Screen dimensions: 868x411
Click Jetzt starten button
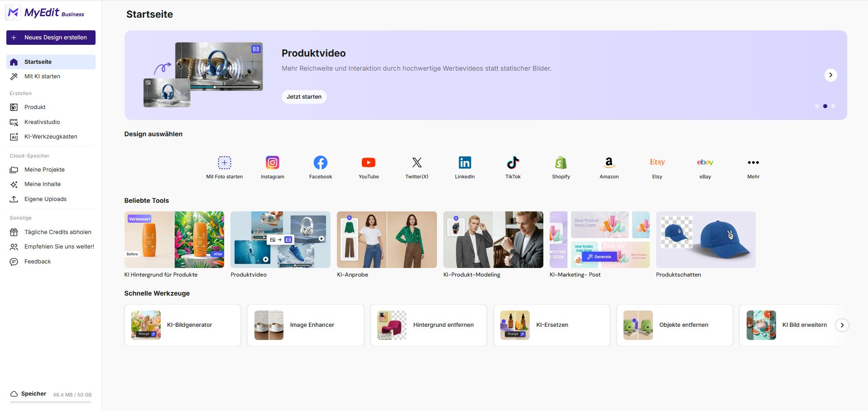point(304,97)
